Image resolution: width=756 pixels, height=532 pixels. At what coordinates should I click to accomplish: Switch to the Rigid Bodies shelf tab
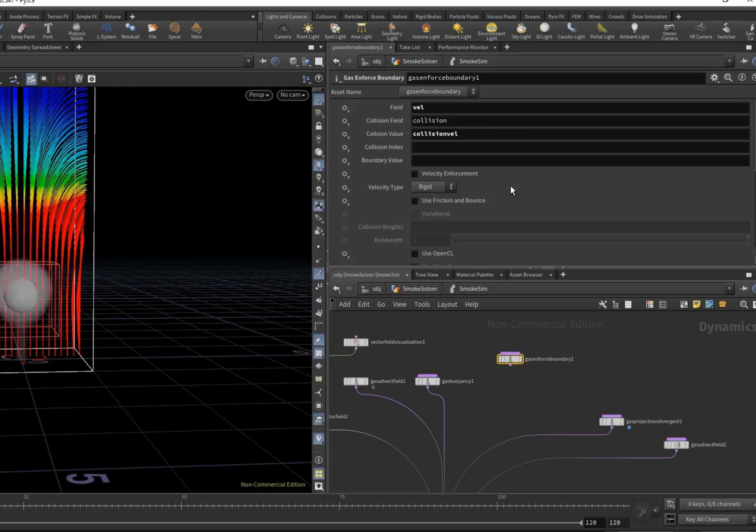428,16
